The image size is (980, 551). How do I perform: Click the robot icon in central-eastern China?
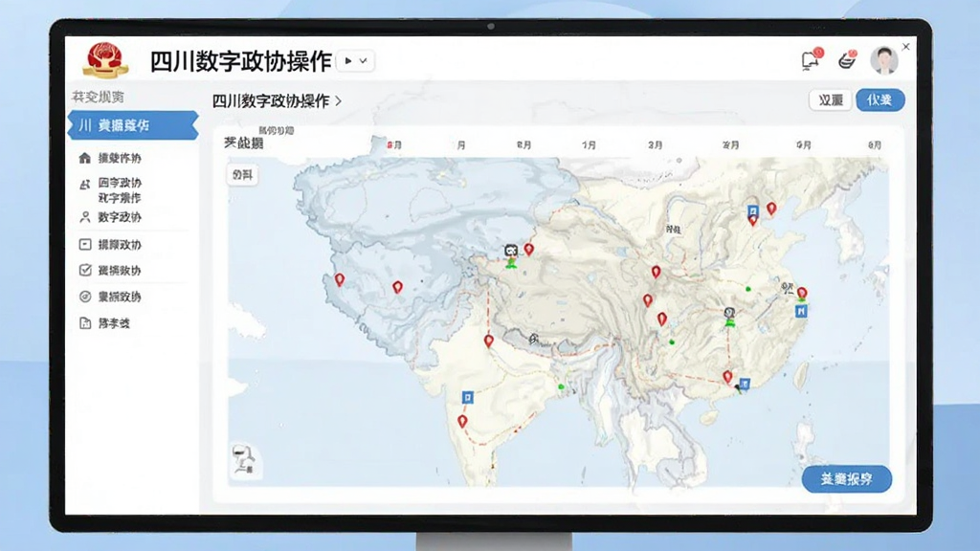coord(728,313)
